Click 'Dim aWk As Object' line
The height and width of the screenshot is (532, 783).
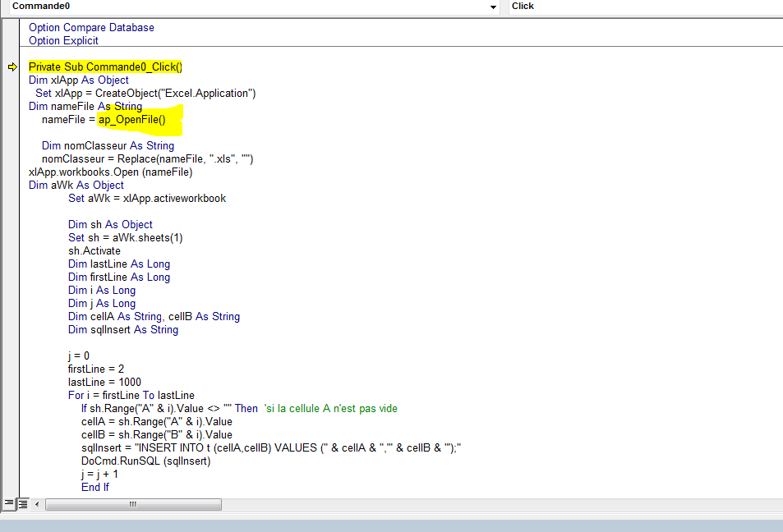(76, 186)
